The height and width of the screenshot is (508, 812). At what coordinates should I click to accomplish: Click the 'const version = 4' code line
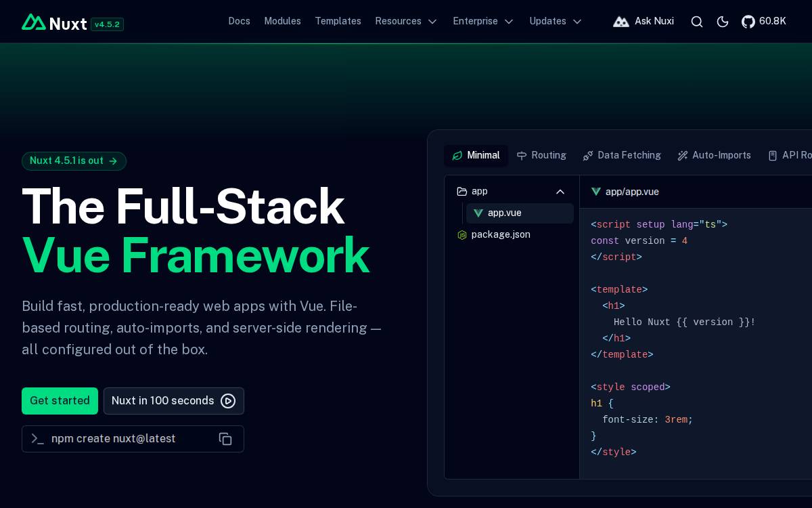639,241
